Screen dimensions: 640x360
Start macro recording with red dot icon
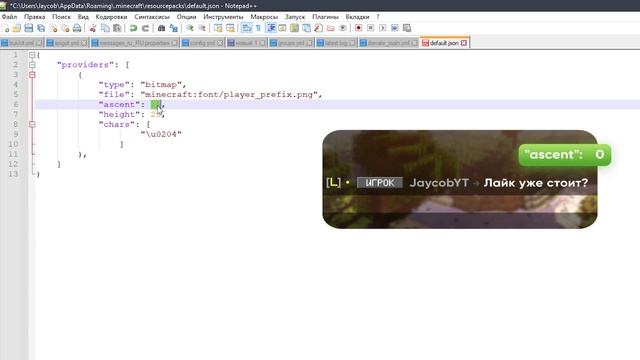358,28
